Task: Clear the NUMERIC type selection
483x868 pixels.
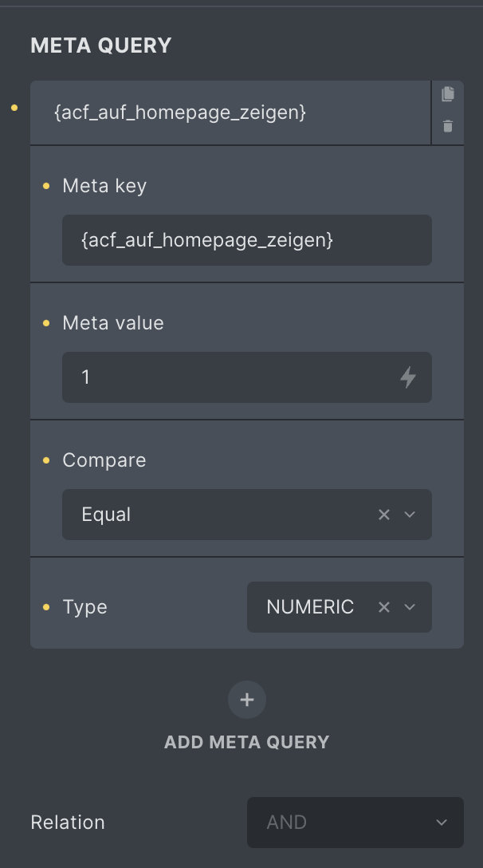Action: pos(384,606)
